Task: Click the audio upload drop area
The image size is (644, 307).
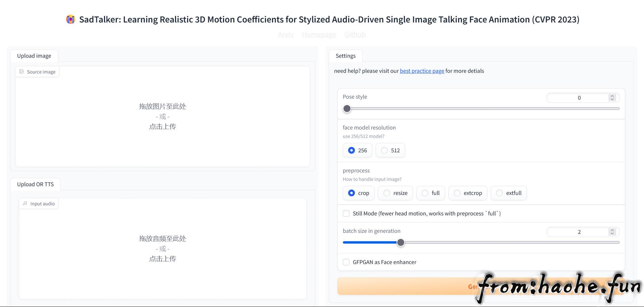Action: click(163, 249)
